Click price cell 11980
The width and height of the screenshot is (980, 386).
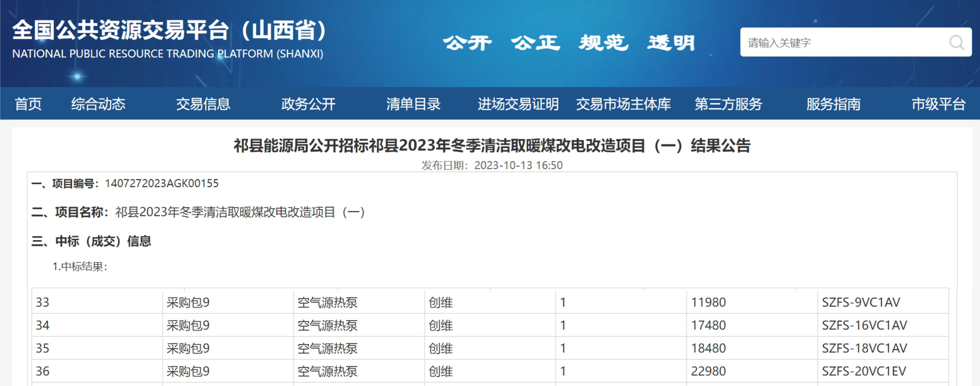(752, 302)
